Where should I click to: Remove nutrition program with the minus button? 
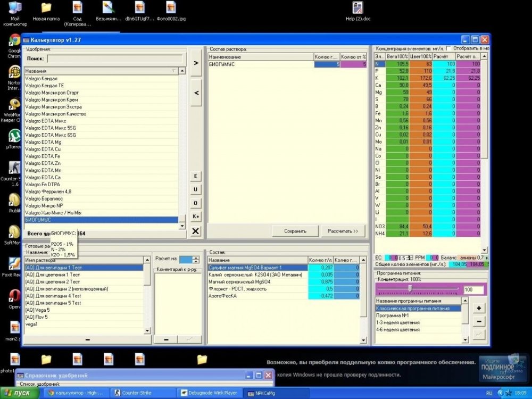coord(479,321)
